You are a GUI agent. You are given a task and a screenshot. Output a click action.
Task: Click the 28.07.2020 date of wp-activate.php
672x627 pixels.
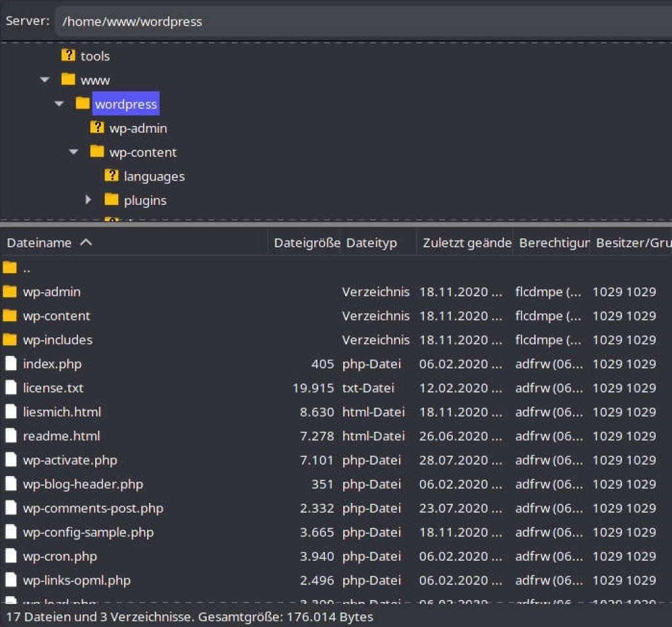click(x=461, y=460)
